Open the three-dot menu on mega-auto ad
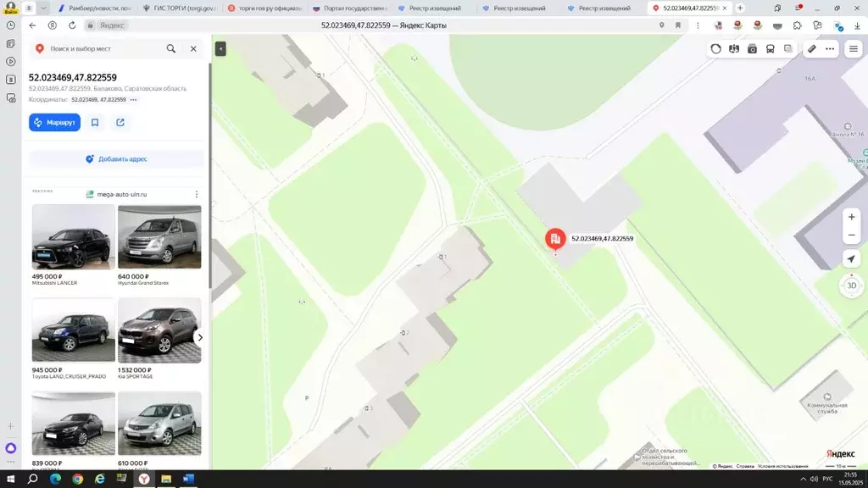This screenshot has width=868, height=488. click(196, 193)
